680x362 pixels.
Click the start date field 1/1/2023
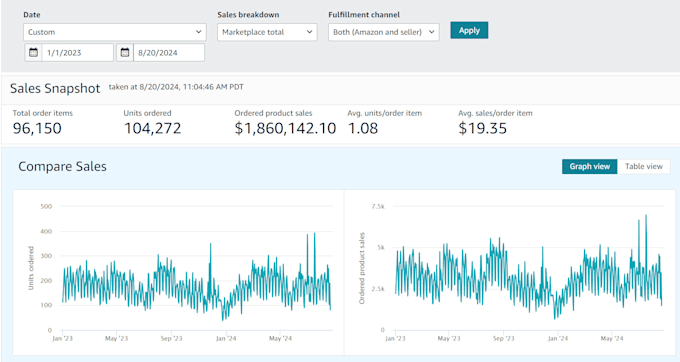pos(78,52)
